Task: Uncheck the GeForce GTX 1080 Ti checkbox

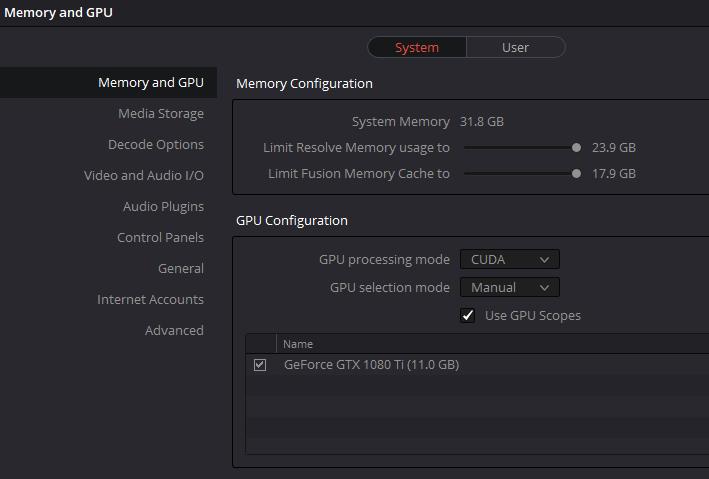Action: click(x=260, y=365)
